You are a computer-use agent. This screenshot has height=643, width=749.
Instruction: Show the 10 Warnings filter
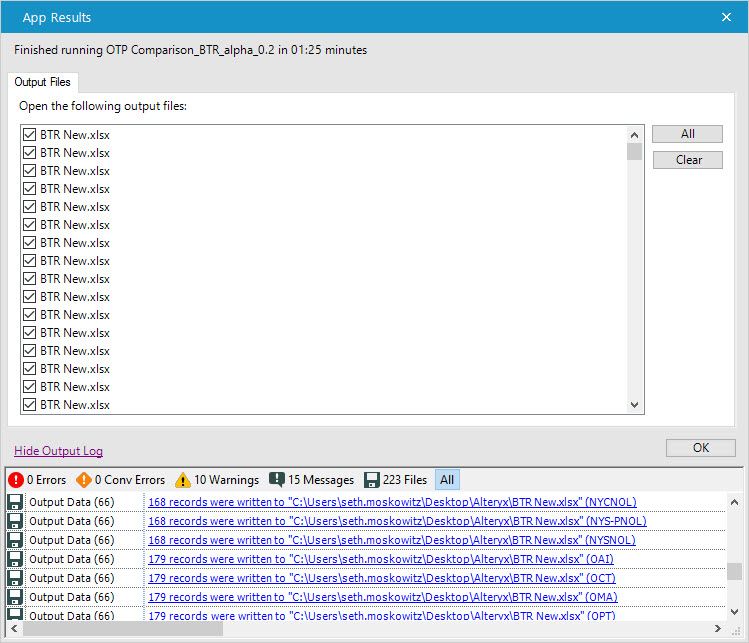[217, 480]
